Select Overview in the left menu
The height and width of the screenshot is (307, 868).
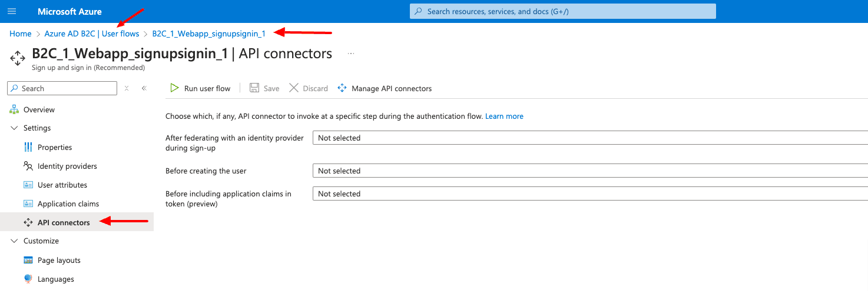39,110
